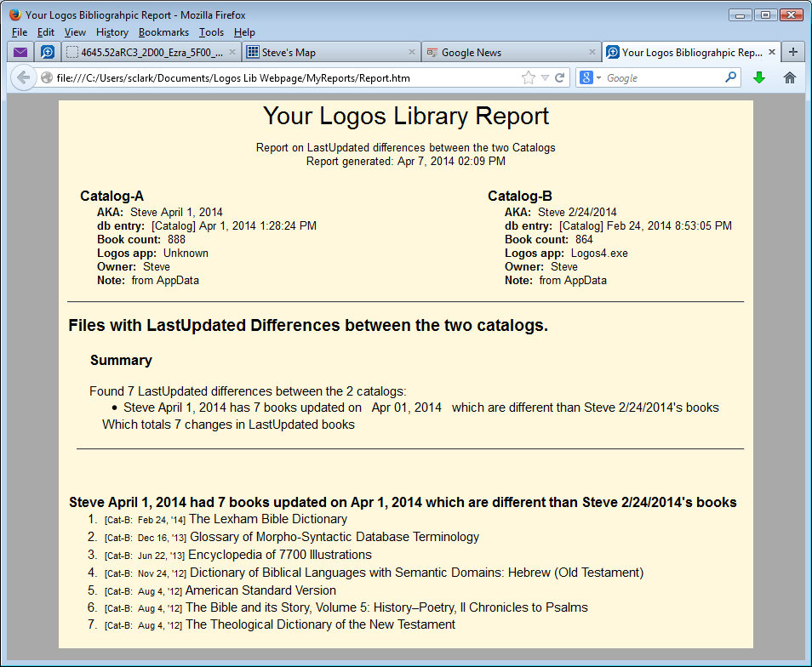Click 'Encyclopedia of 7700 Illustrations' entry
Viewport: 812px width, 667px height.
coord(280,555)
